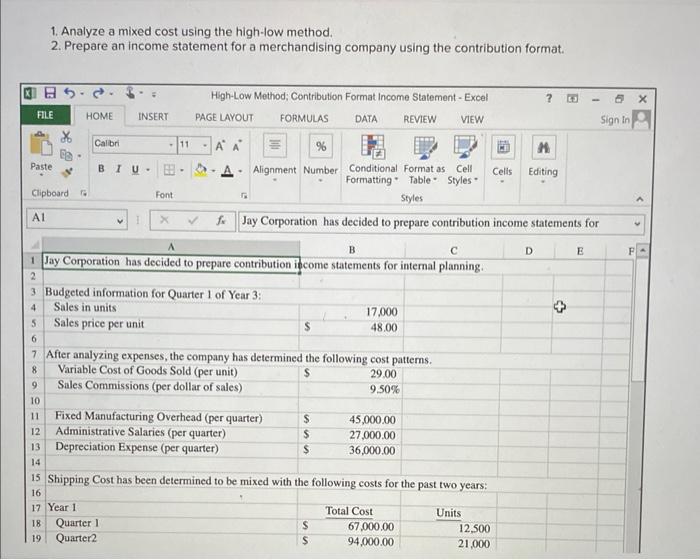Image resolution: width=700 pixels, height=560 pixels.
Task: Expand the Name Box dropdown
Action: click(x=120, y=221)
